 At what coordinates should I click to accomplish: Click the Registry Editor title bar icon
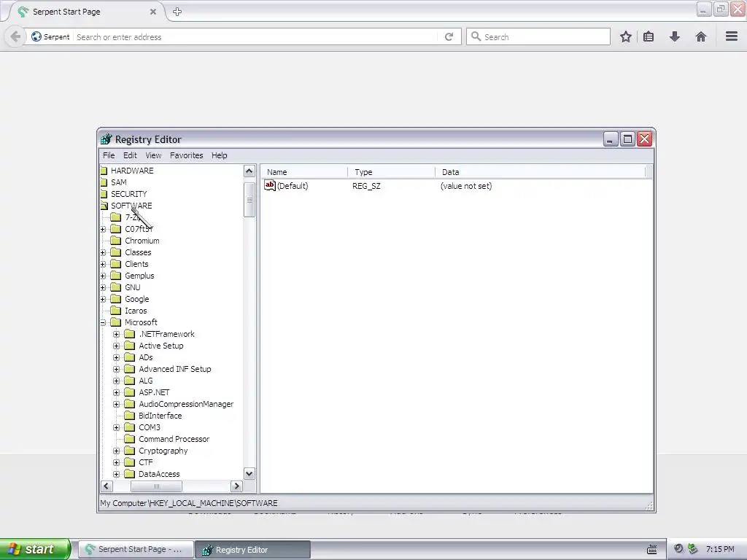tap(107, 139)
